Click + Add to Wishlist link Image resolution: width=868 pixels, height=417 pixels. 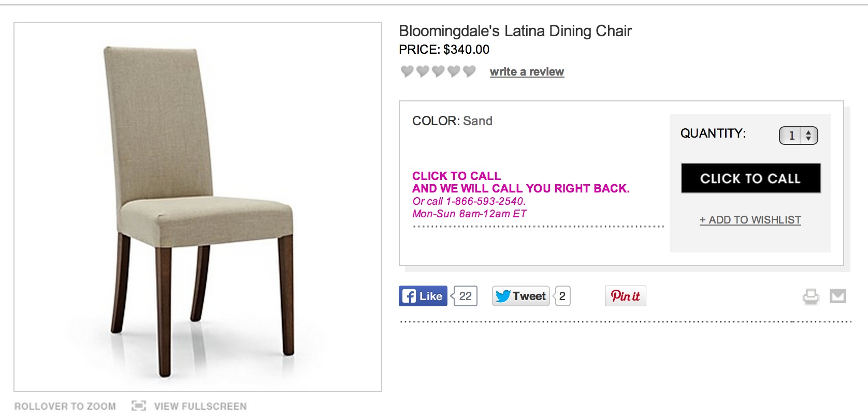click(x=750, y=220)
